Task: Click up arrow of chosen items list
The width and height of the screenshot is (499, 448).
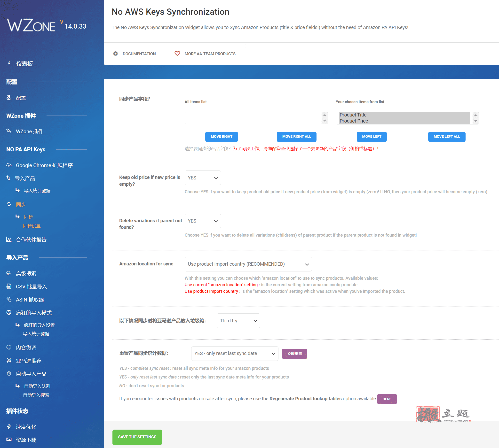Action: point(475,115)
